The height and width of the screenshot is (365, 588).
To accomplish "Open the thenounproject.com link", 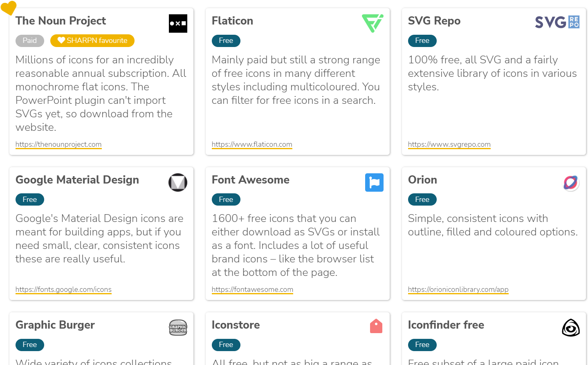I will 58,144.
